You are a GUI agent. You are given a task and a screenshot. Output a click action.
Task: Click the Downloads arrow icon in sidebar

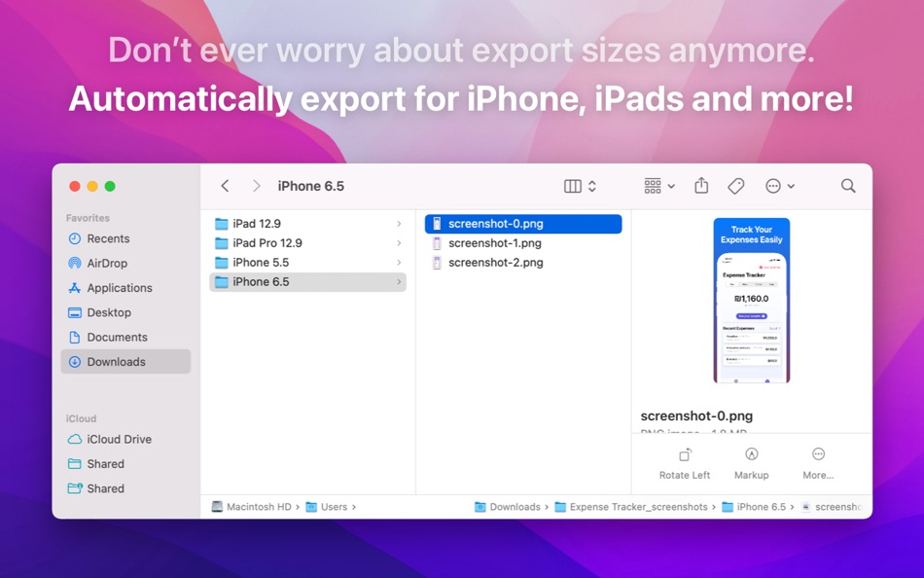(x=75, y=362)
